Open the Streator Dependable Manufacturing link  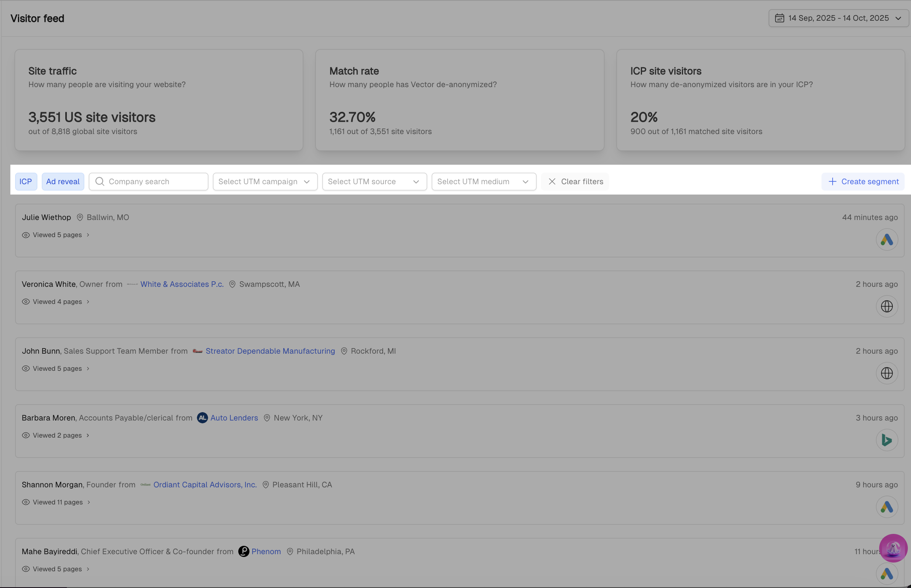(270, 351)
